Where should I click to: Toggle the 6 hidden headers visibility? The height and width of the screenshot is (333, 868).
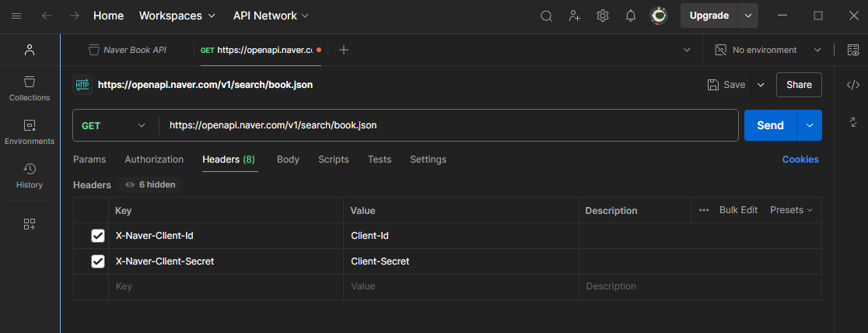(x=151, y=184)
